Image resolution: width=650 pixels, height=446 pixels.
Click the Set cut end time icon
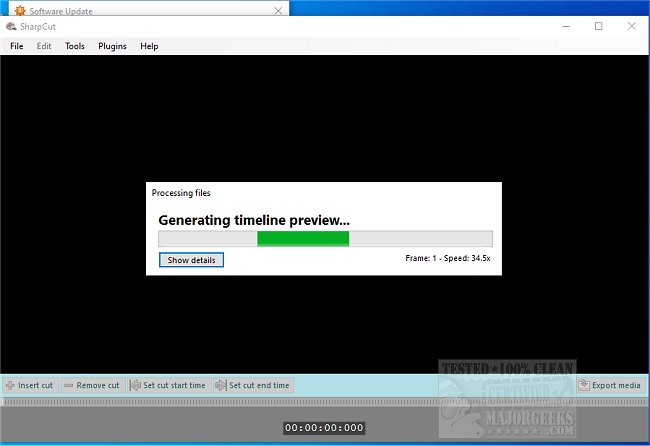pyautogui.click(x=220, y=385)
